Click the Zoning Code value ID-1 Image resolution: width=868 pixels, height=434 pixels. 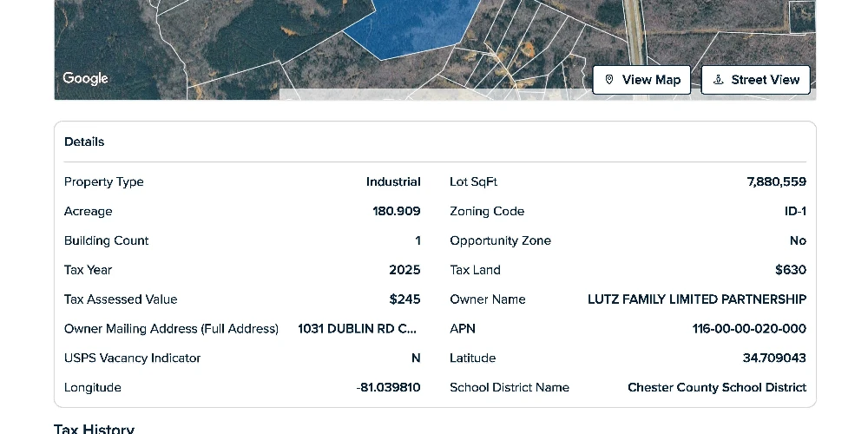(795, 211)
